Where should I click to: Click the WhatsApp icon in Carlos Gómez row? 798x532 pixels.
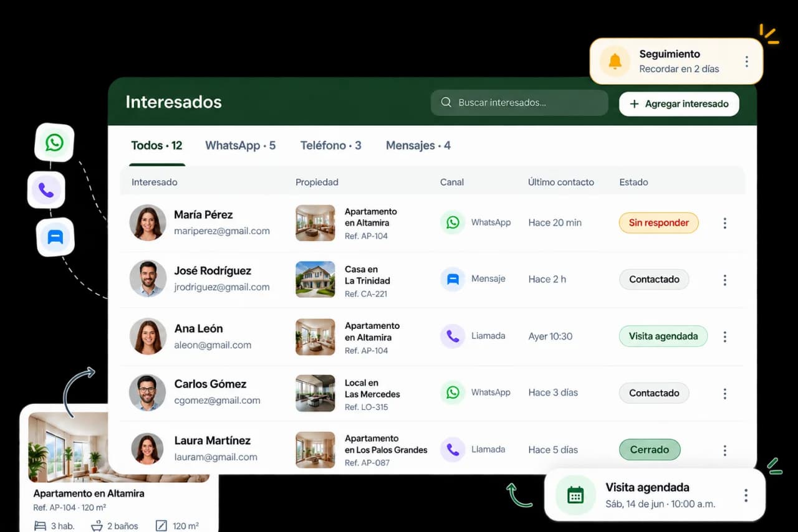point(453,392)
